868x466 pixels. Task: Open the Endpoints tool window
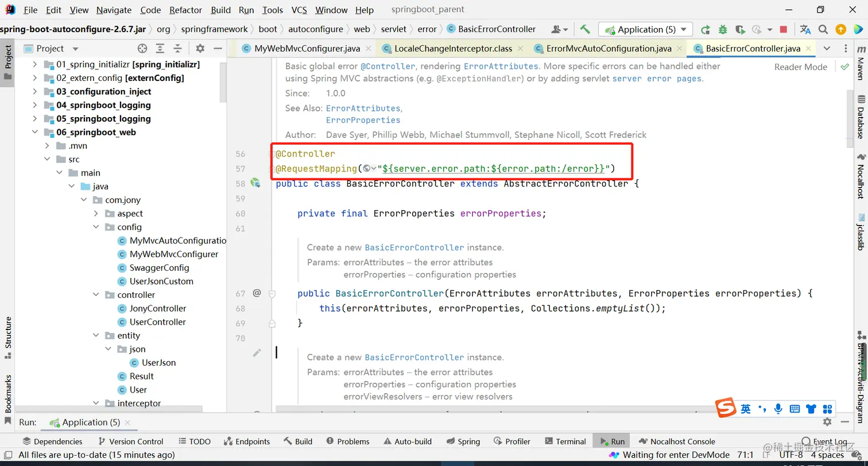246,441
